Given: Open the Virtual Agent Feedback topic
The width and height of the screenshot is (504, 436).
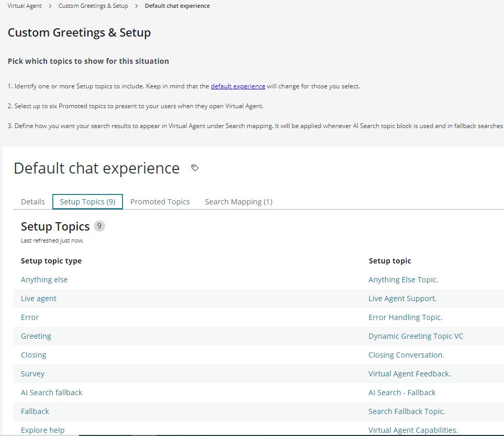Looking at the screenshot, I should (x=410, y=373).
